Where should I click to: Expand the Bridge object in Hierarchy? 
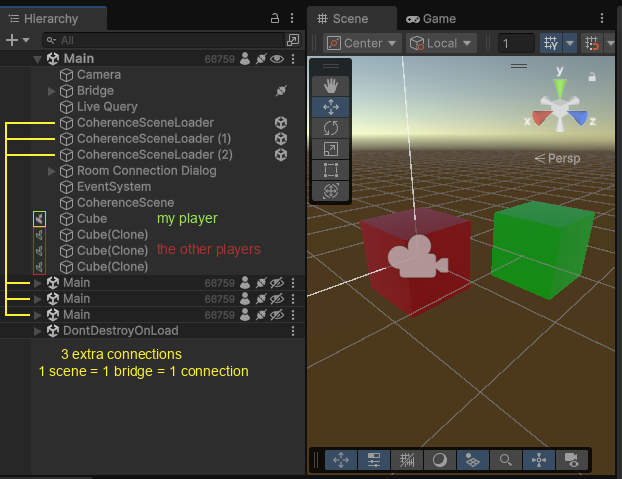pyautogui.click(x=52, y=91)
